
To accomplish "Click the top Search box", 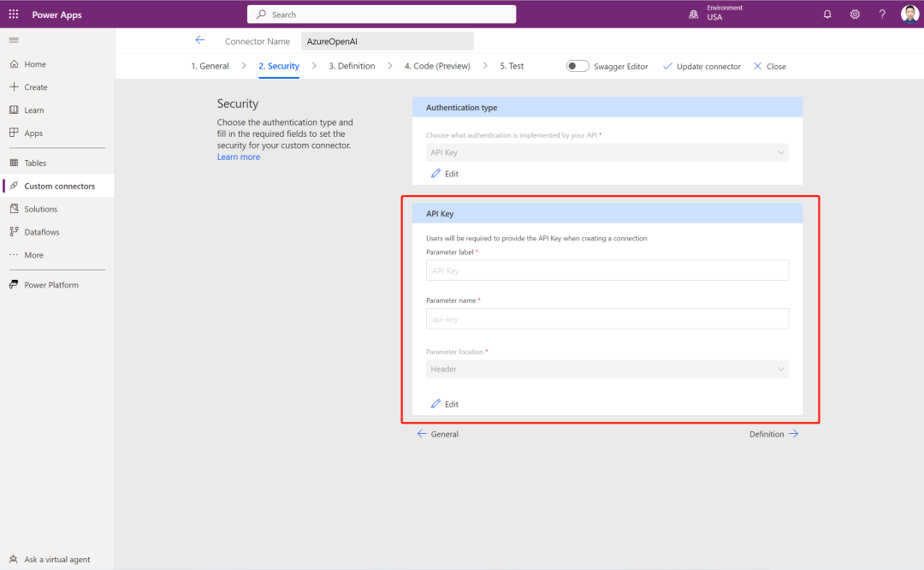I will coord(382,15).
